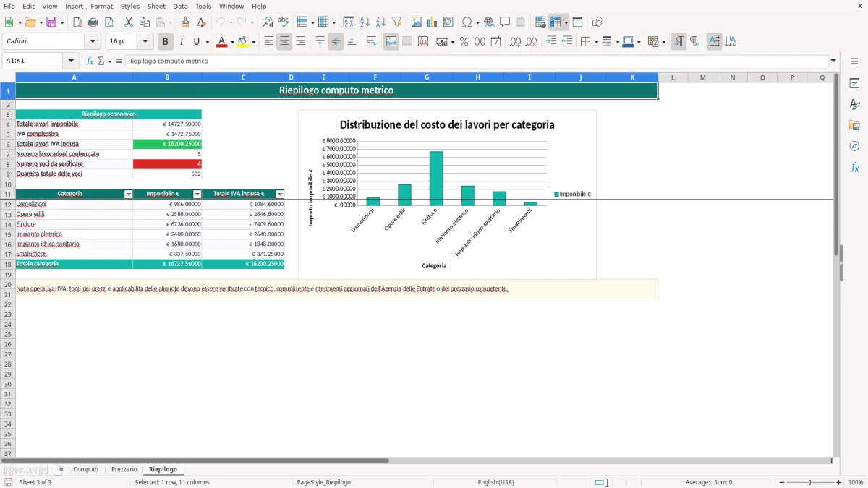Image resolution: width=868 pixels, height=488 pixels.
Task: Open the Font Color dropdown arrow
Action: tap(231, 42)
